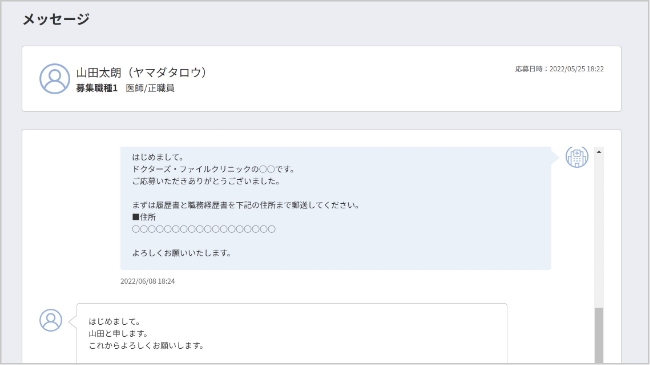The width and height of the screenshot is (650, 365).
Task: Click the line mentioning ドクターズ・ファイルクリニック
Action: coord(213,169)
